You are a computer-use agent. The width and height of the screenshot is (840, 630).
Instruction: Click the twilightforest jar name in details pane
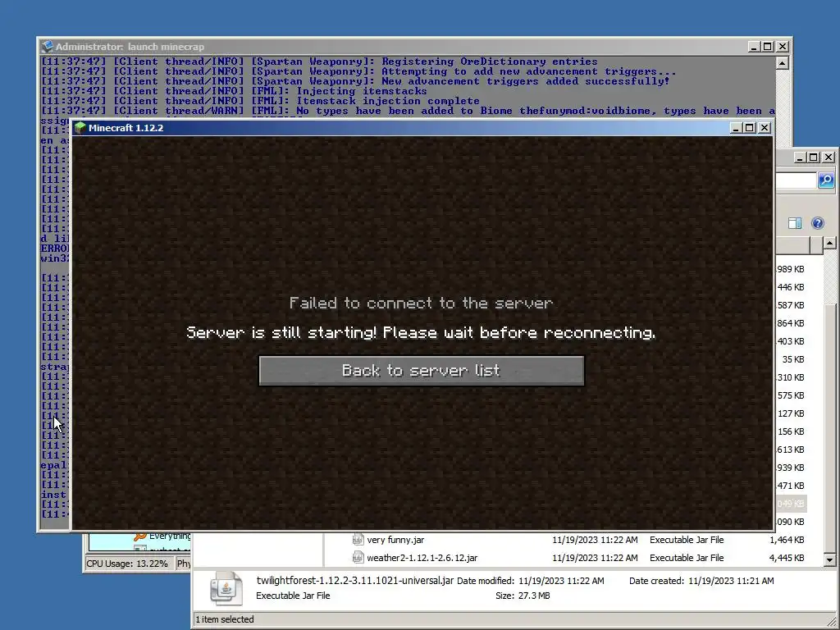354,581
